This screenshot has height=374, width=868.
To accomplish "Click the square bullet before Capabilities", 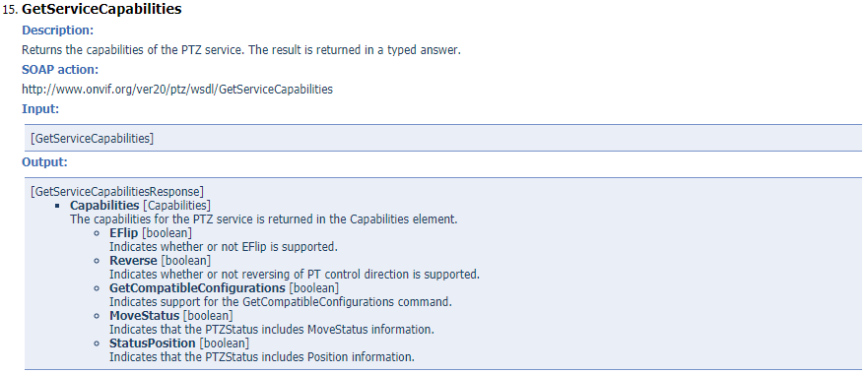I will 57,207.
